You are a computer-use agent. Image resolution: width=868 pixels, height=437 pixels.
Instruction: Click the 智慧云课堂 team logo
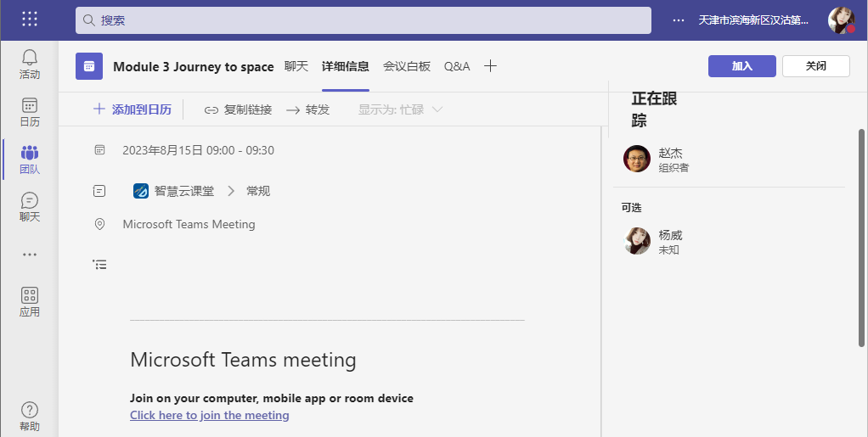(141, 191)
